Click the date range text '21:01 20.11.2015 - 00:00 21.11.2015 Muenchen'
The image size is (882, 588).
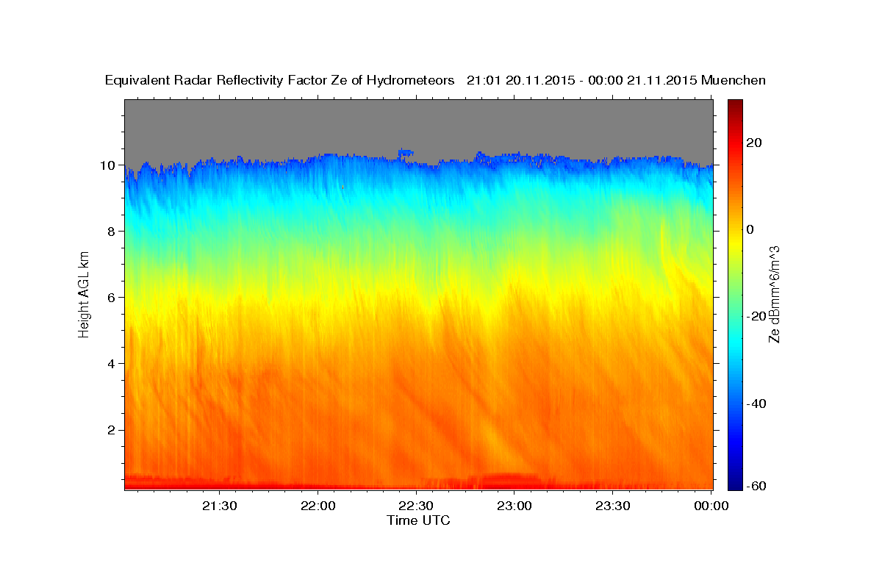coord(616,81)
